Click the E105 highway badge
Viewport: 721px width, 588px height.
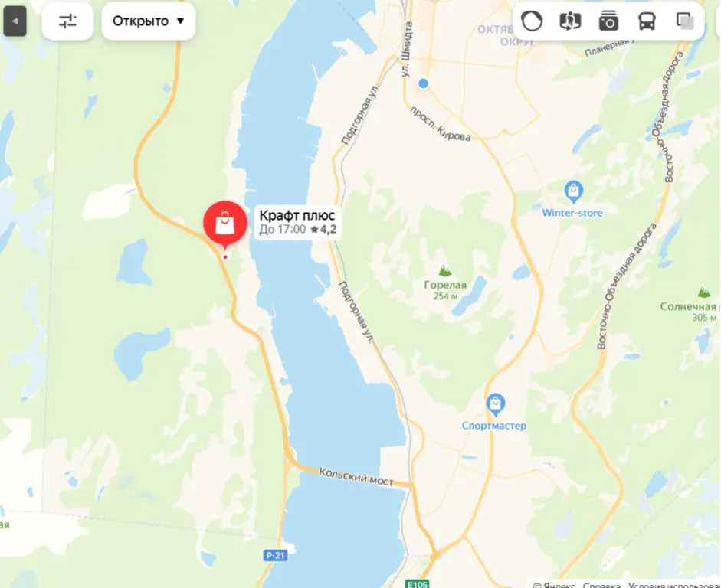[x=418, y=584]
